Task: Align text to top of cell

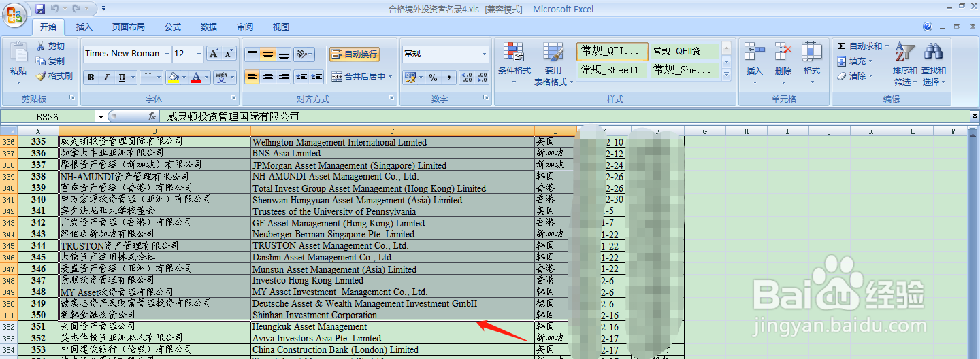Action: tap(252, 54)
